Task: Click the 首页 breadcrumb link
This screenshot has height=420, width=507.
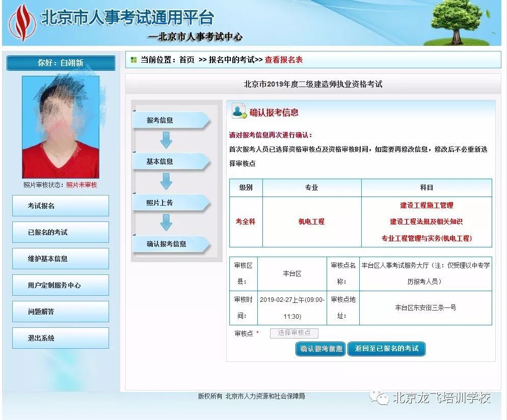Action: tap(187, 60)
